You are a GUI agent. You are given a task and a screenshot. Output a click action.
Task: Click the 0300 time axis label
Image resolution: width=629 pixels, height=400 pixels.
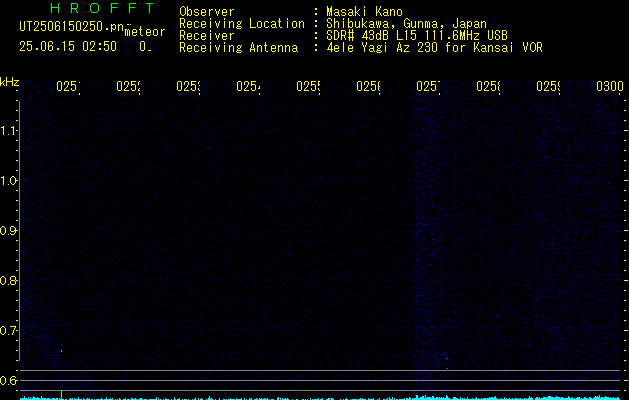tap(610, 86)
